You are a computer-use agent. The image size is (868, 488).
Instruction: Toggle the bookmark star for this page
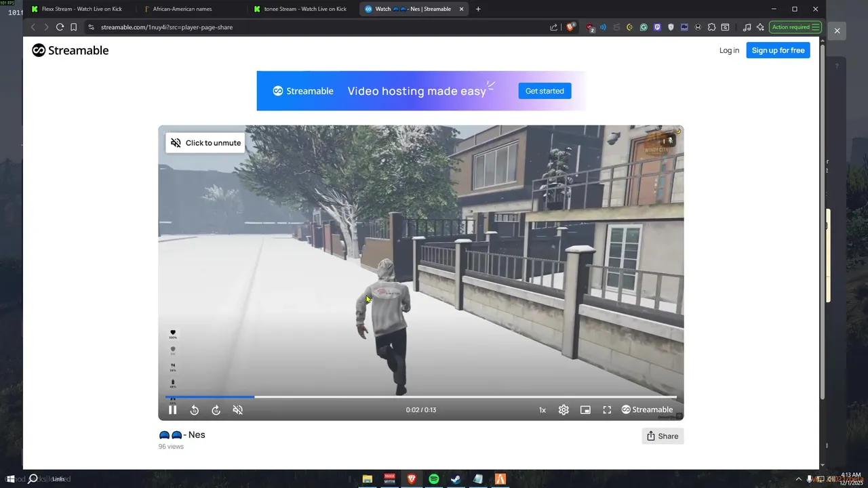pos(74,27)
